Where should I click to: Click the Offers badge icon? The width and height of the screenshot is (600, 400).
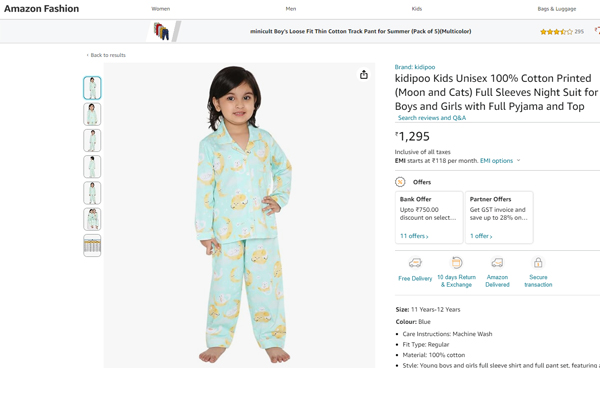click(x=400, y=182)
